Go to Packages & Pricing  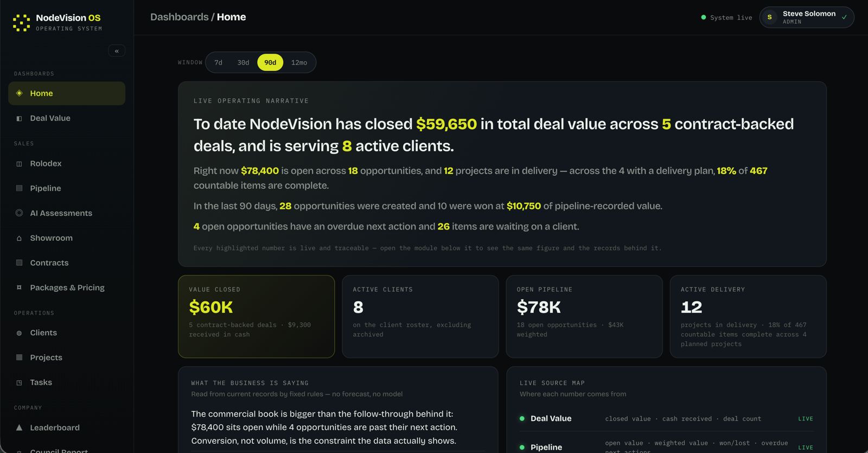tap(67, 288)
